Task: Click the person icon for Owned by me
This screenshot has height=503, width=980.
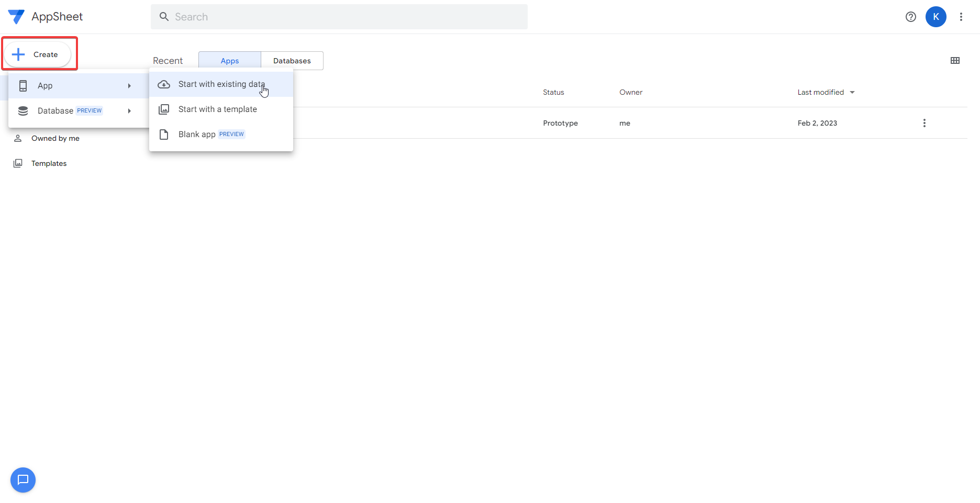Action: (18, 138)
